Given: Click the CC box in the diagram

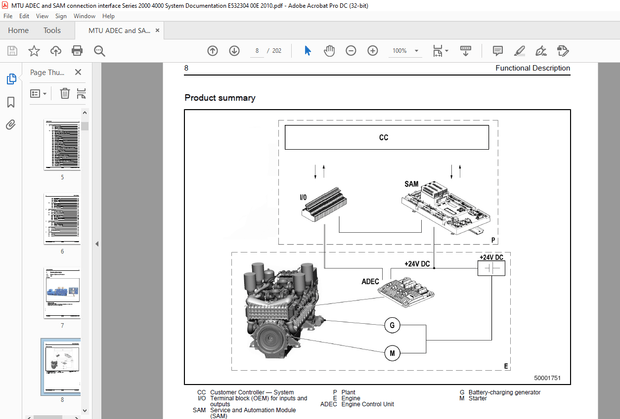Looking at the screenshot, I should point(387,137).
